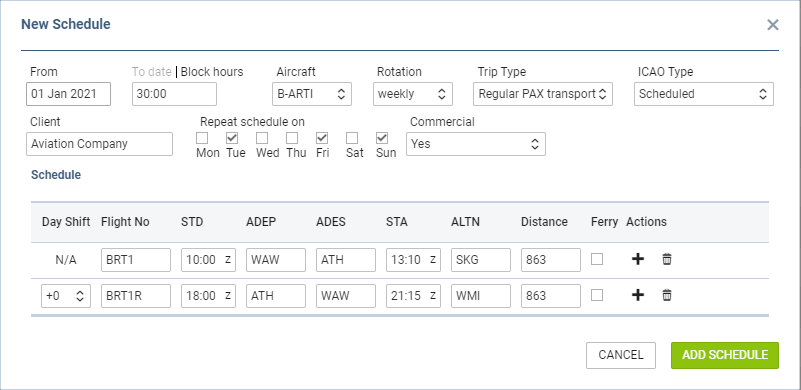801x390 pixels.
Task: Mark the BRT1R flight as Ferry
Action: 597,295
